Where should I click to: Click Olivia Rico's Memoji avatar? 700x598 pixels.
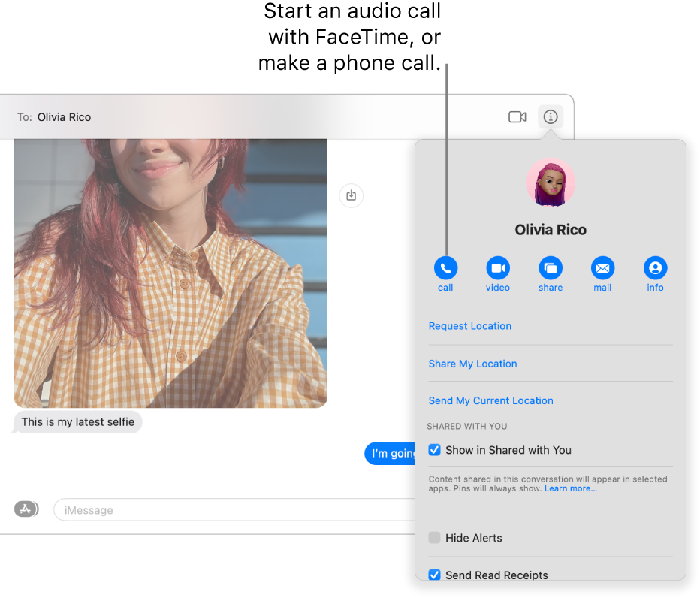click(x=551, y=183)
